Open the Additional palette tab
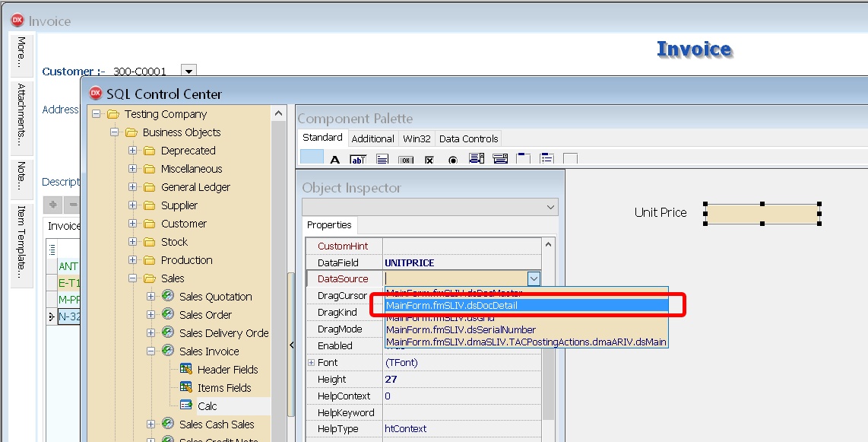The image size is (868, 442). pos(372,138)
